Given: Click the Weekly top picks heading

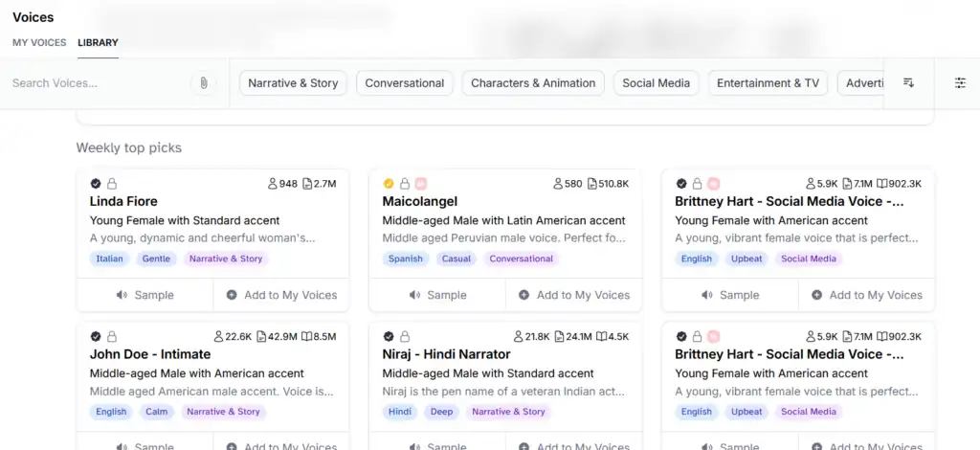Looking at the screenshot, I should coord(129,148).
